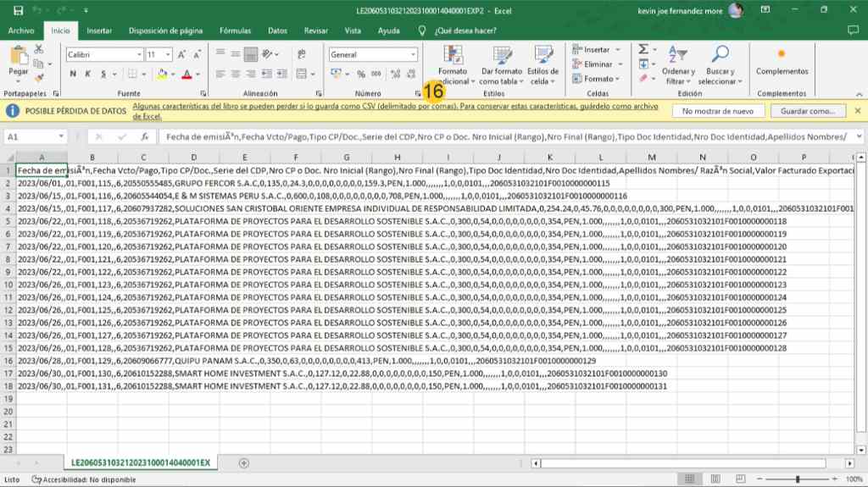Click the No mostrar de nuevo button
Image resolution: width=868 pixels, height=487 pixels.
click(717, 111)
